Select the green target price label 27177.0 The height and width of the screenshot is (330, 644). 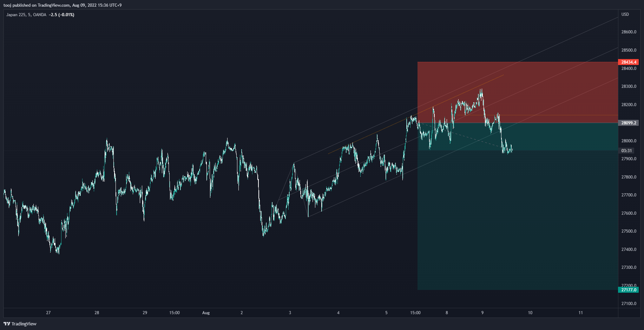tap(628, 290)
